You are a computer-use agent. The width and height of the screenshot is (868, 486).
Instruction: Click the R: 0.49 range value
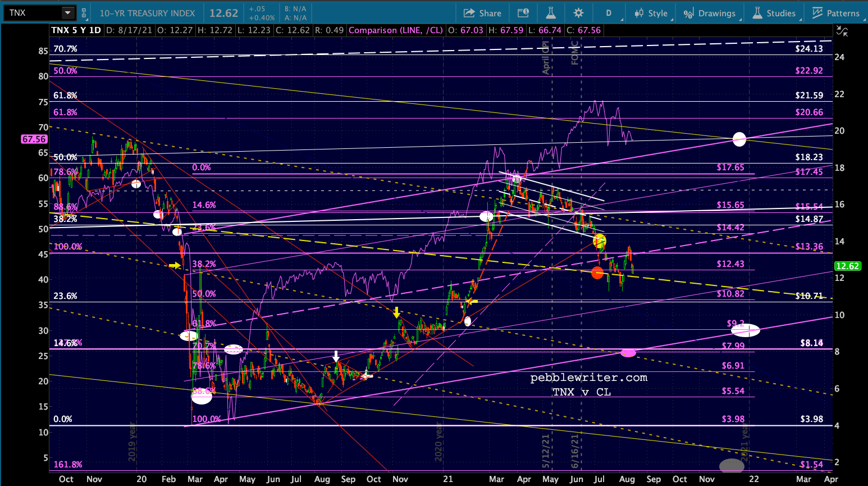tap(328, 30)
